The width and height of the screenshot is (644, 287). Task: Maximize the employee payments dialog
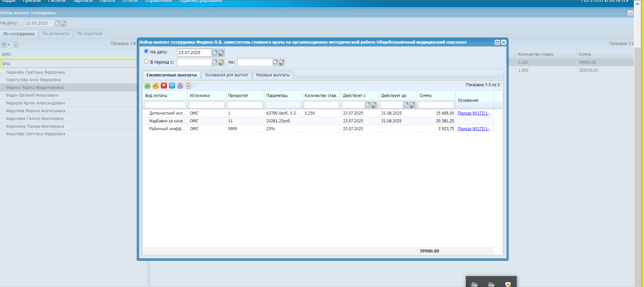click(x=497, y=42)
